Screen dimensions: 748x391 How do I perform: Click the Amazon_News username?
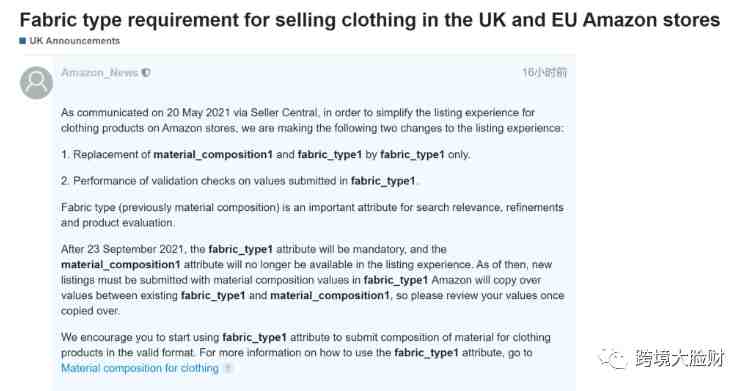point(100,72)
